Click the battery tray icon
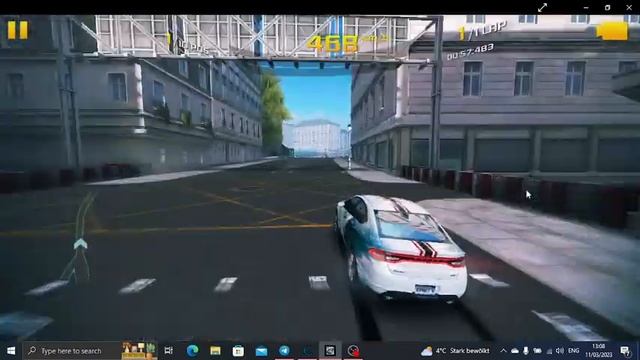 click(538, 351)
